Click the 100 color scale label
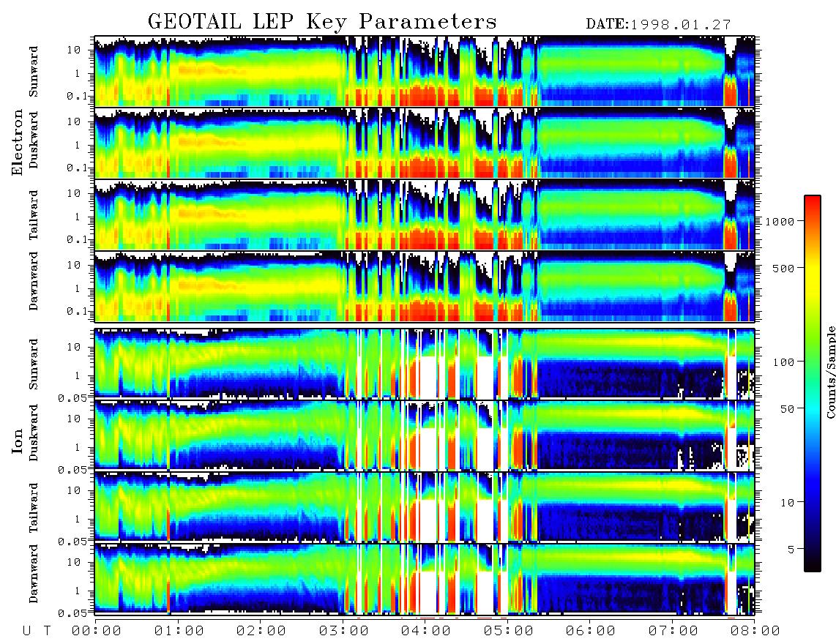Image resolution: width=836 pixels, height=644 pixels. click(x=784, y=362)
